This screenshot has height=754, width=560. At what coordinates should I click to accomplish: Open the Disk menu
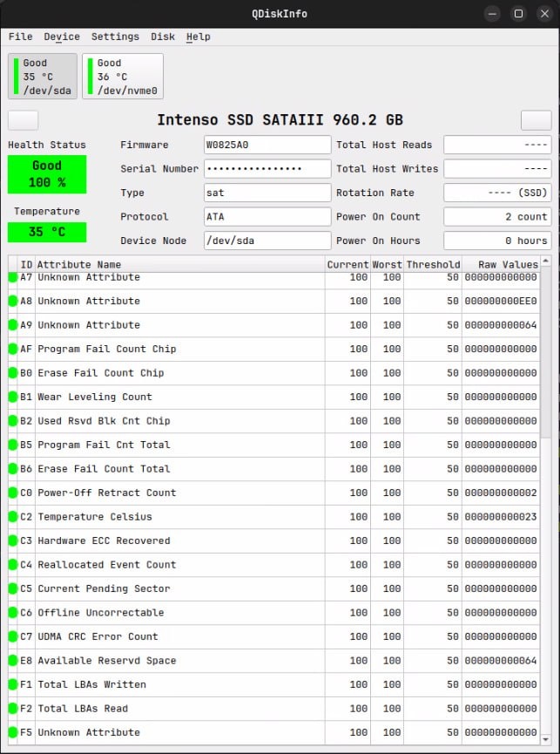point(163,37)
